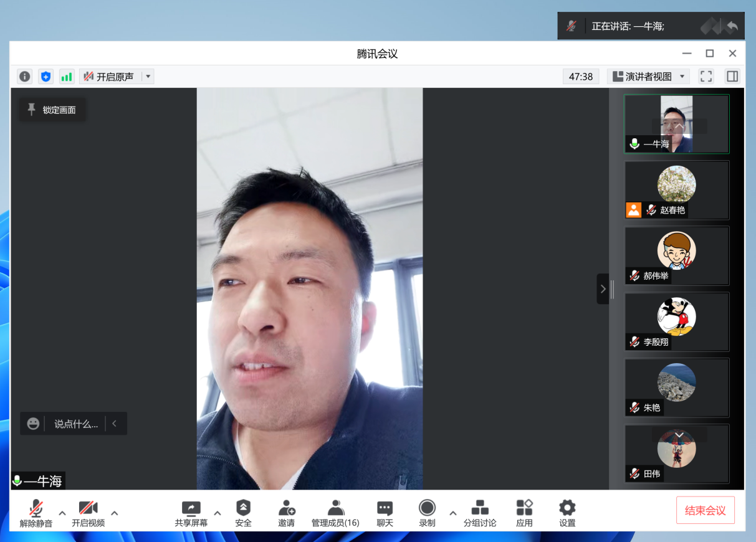Screen dimensions: 756x542
Task: Open meeting 设置 settings
Action: (567, 513)
